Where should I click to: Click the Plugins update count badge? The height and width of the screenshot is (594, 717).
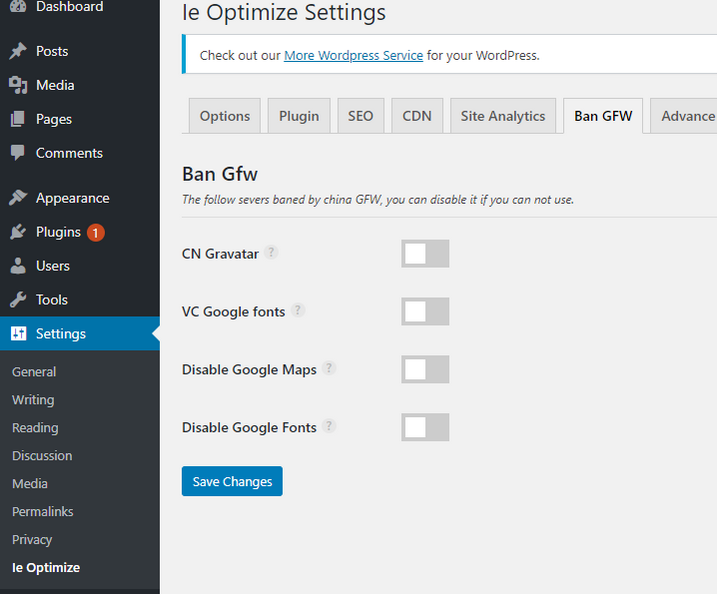(95, 232)
